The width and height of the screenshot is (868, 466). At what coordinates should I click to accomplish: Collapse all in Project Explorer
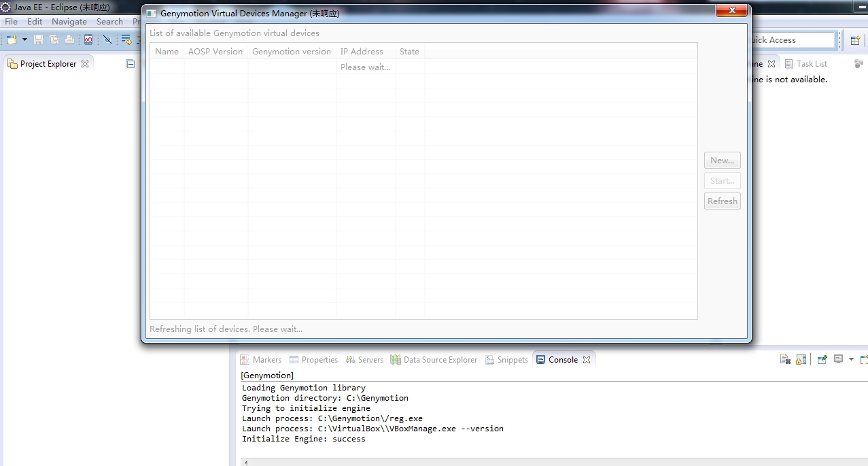pyautogui.click(x=131, y=64)
